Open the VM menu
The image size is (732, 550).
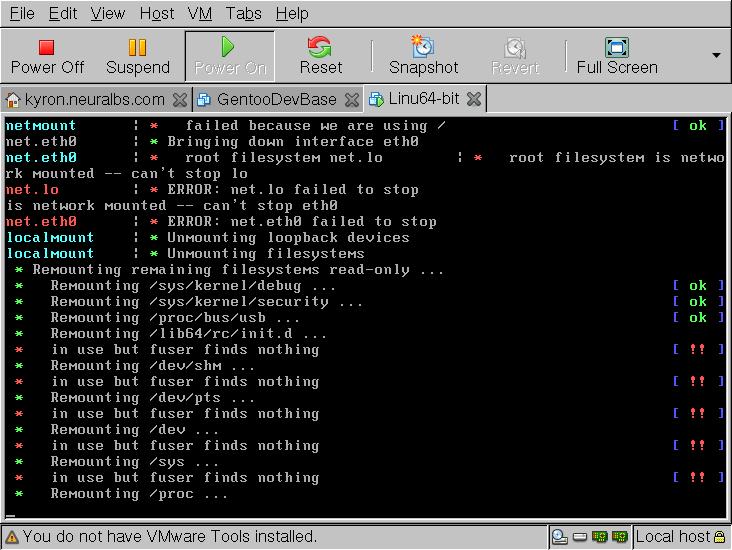[199, 13]
